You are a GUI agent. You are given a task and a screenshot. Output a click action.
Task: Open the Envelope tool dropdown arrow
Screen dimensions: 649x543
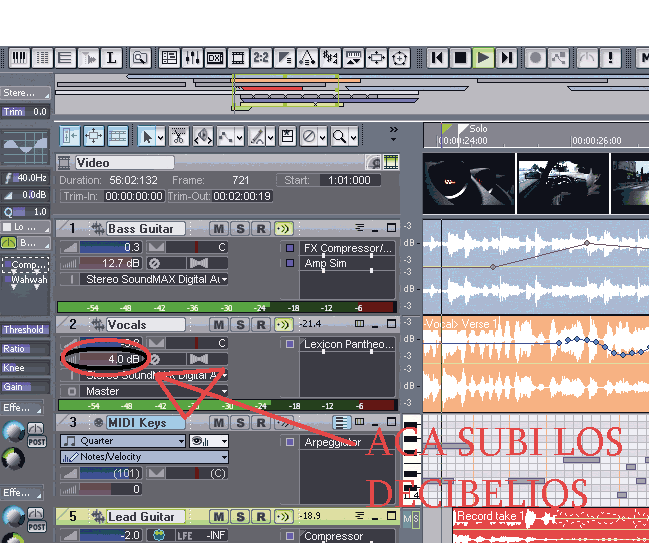pyautogui.click(x=240, y=136)
